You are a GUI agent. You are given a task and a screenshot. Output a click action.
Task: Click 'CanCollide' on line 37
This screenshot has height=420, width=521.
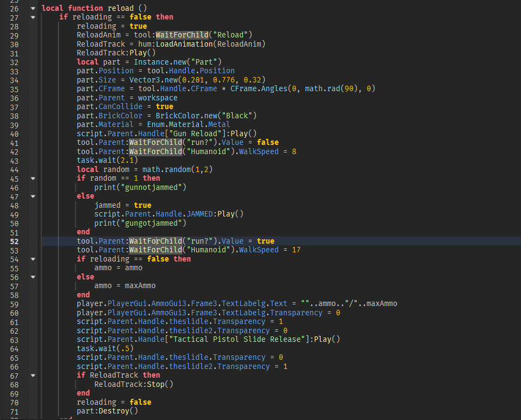point(120,106)
